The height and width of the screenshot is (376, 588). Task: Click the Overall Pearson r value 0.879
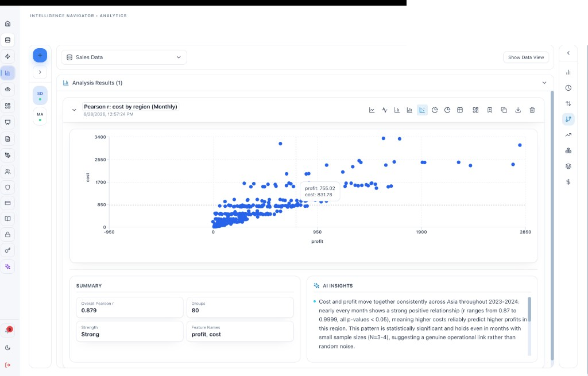click(x=89, y=311)
